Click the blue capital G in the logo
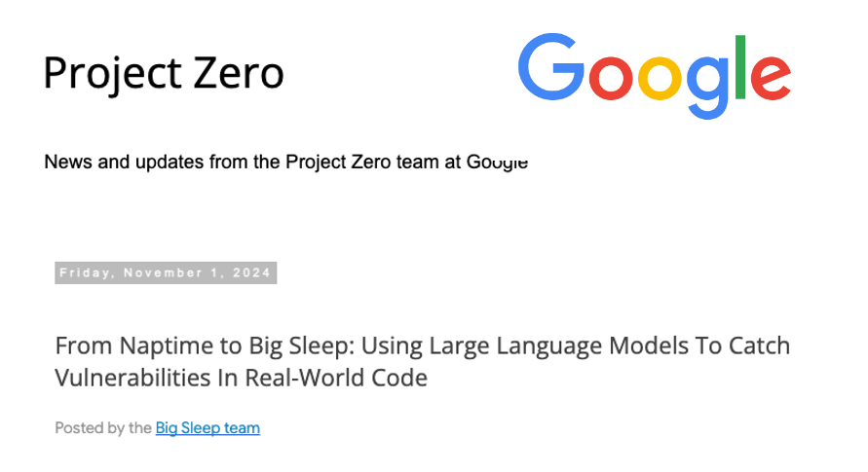The width and height of the screenshot is (868, 472). click(549, 68)
